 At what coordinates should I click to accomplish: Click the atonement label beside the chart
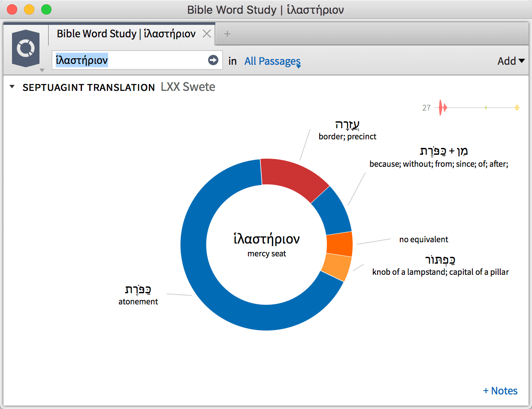click(x=138, y=301)
